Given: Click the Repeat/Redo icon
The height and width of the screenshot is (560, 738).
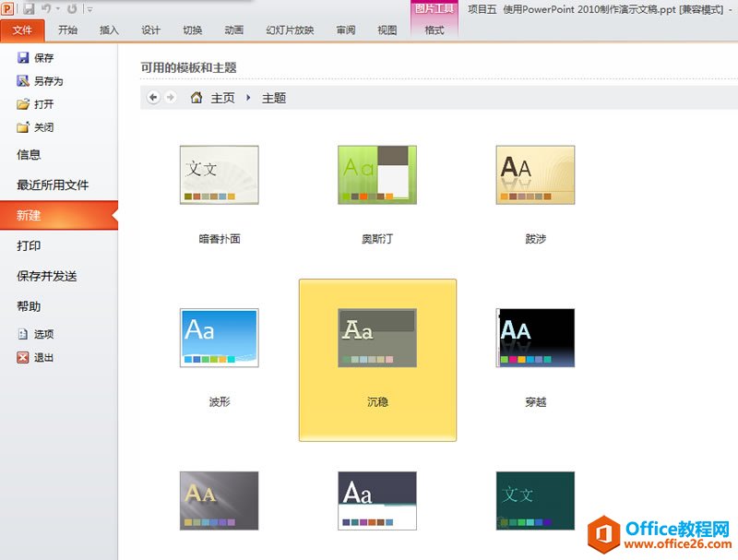Looking at the screenshot, I should tap(72, 8).
